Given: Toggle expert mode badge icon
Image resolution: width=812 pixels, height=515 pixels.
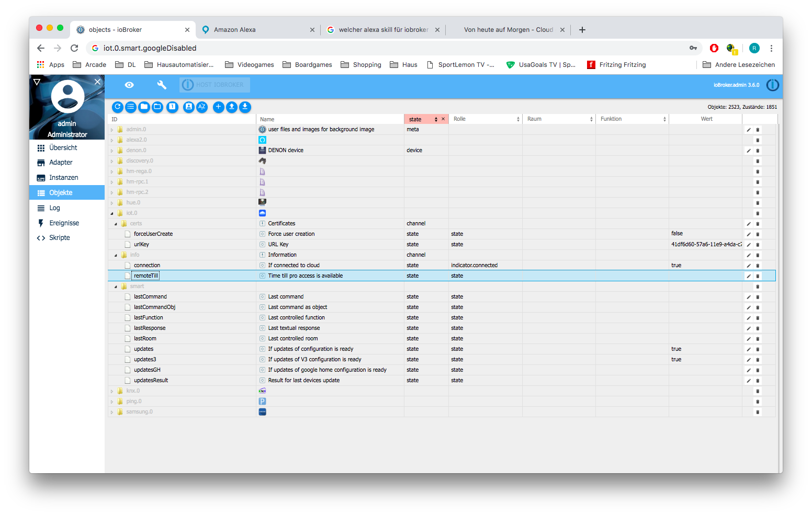Looking at the screenshot, I should (189, 107).
